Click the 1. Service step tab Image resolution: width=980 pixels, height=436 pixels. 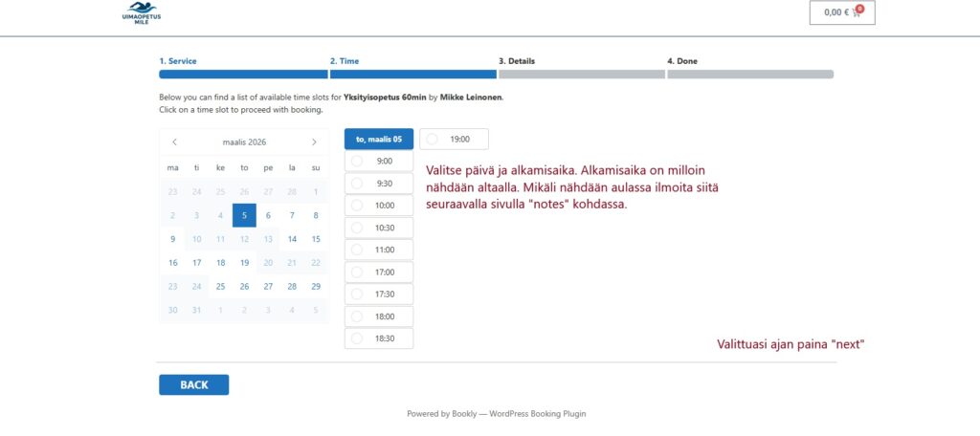pyautogui.click(x=178, y=61)
